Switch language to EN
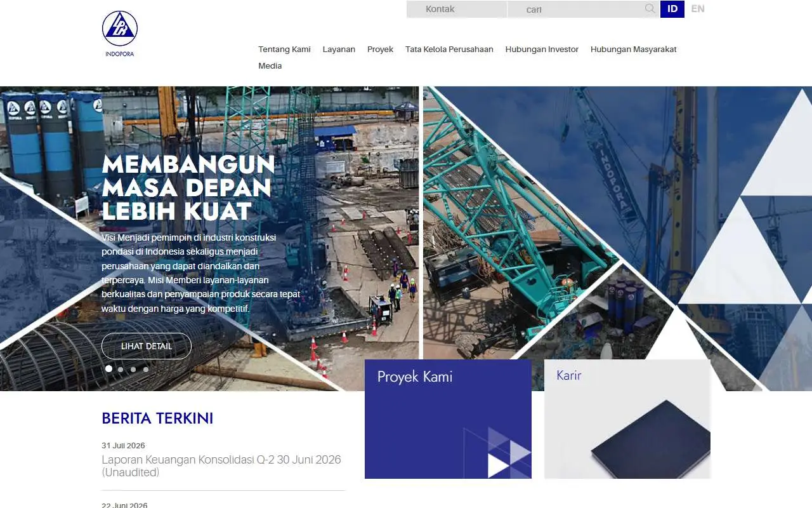812x508 pixels. tap(698, 9)
